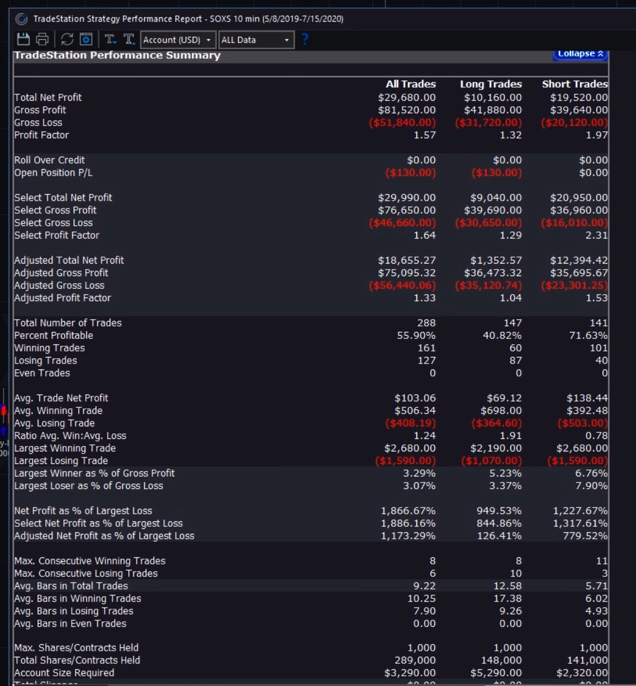Open the report settings window icon
The image size is (636, 686).
point(86,39)
